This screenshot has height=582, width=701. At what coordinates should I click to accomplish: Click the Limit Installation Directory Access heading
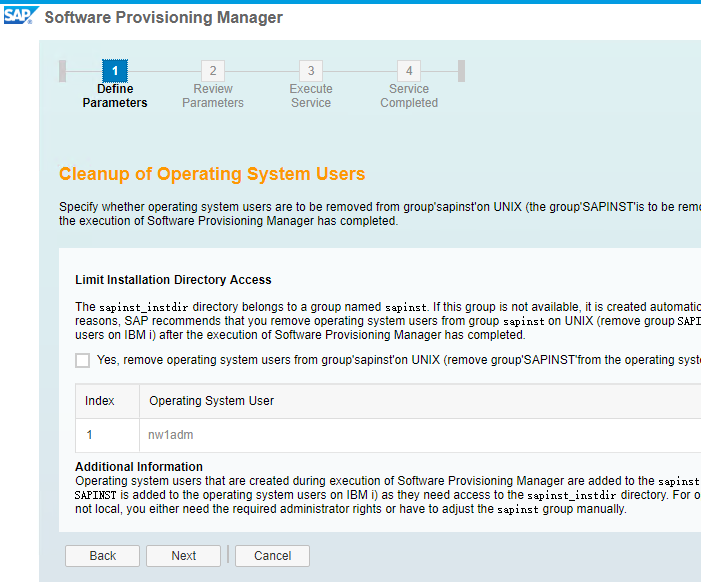click(173, 280)
